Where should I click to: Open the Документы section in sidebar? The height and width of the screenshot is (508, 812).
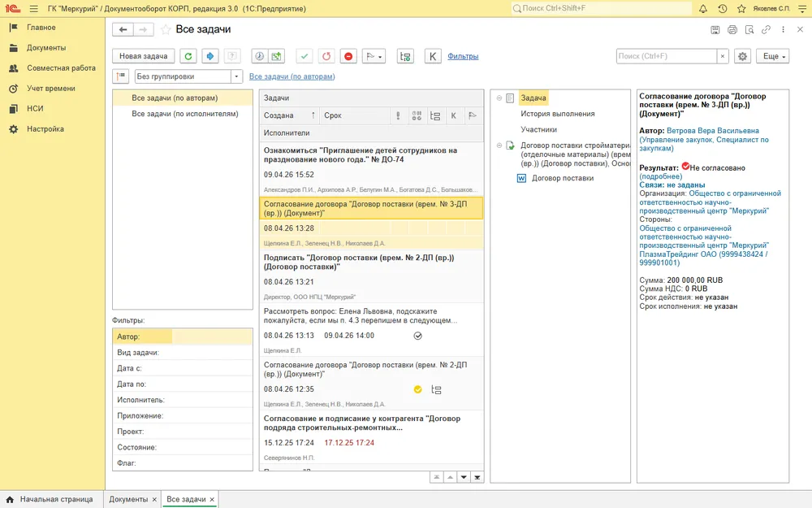[x=46, y=48]
